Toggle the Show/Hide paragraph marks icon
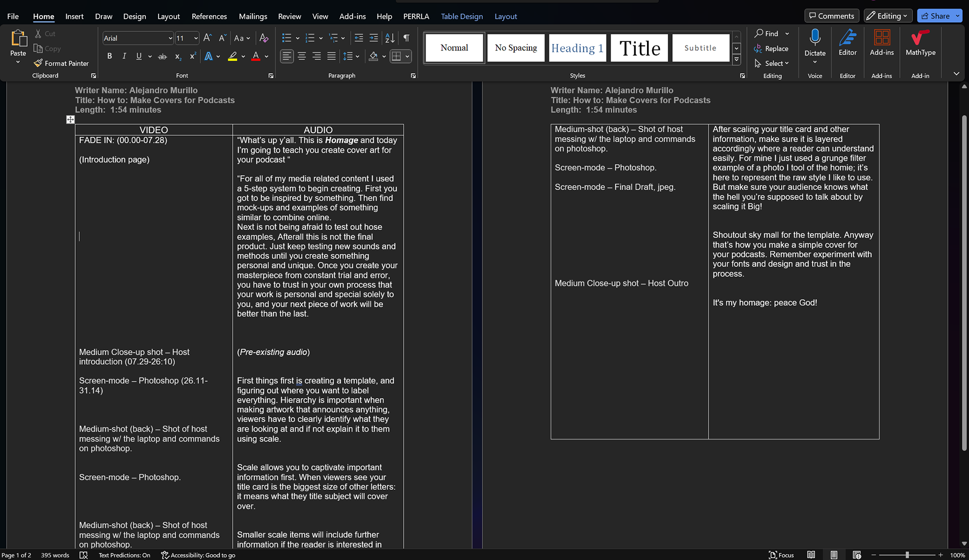Image resolution: width=969 pixels, height=560 pixels. 406,38
